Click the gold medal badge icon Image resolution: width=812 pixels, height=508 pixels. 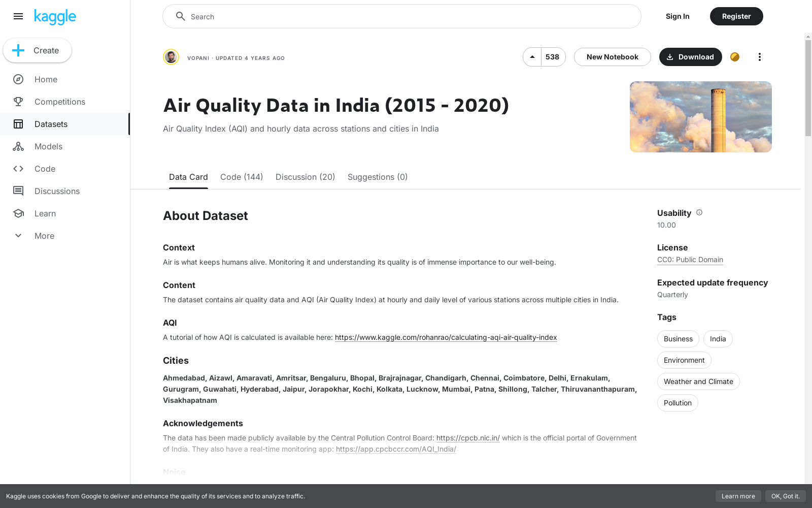coord(735,57)
